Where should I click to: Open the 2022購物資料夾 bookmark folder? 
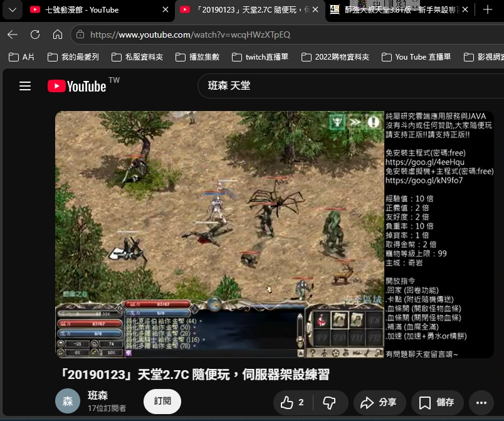pyautogui.click(x=335, y=57)
